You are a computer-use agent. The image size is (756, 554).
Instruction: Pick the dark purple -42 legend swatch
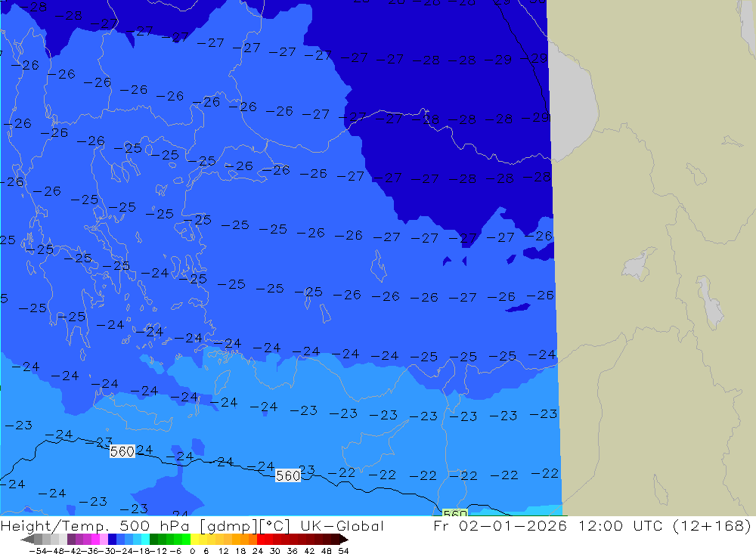(x=71, y=540)
